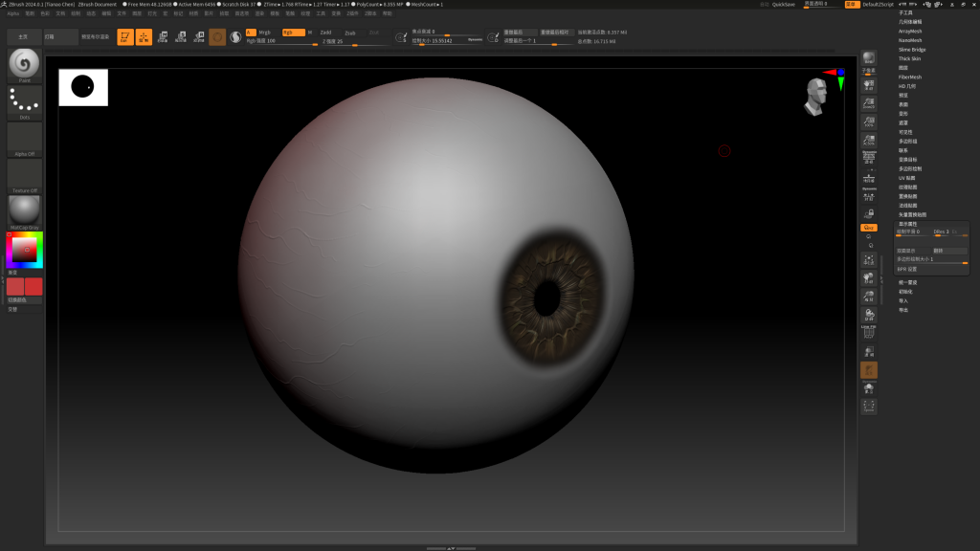
Task: Click the BPR render sphere icon
Action: tap(869, 58)
